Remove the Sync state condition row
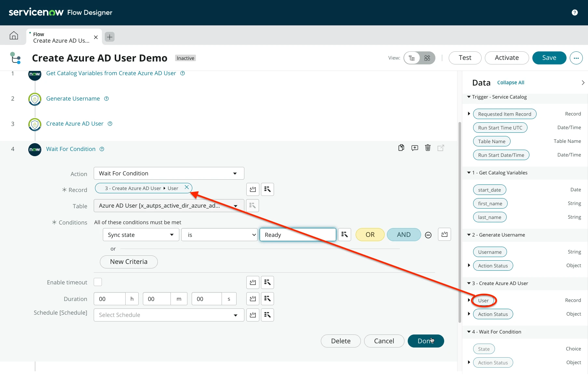Image resolution: width=588 pixels, height=382 pixels. 428,235
